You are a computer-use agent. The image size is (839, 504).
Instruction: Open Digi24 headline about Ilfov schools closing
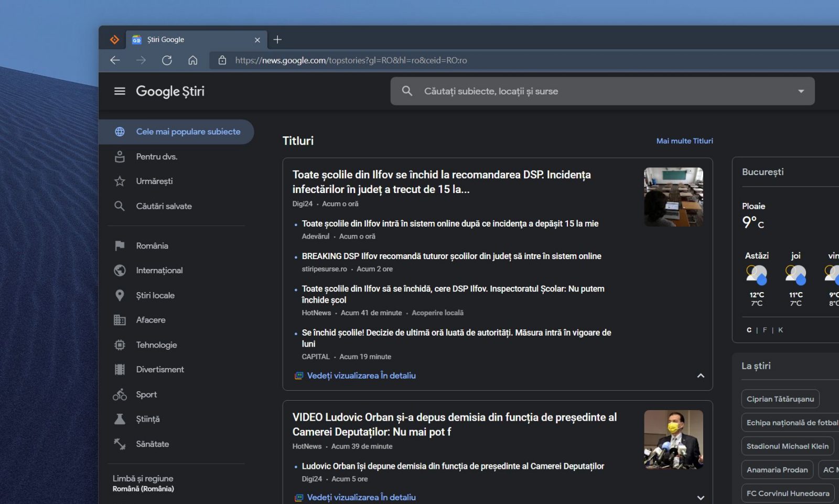coord(442,182)
